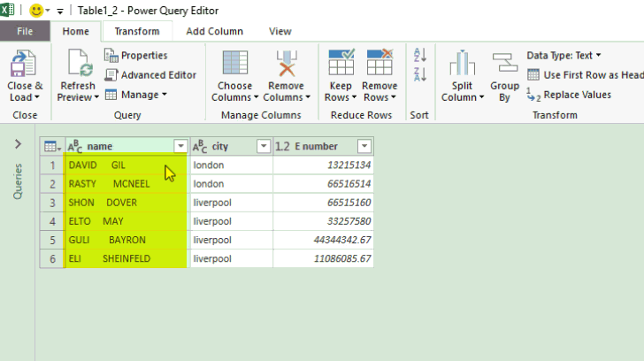
Task: Switch to the Home tab
Action: [x=75, y=31]
